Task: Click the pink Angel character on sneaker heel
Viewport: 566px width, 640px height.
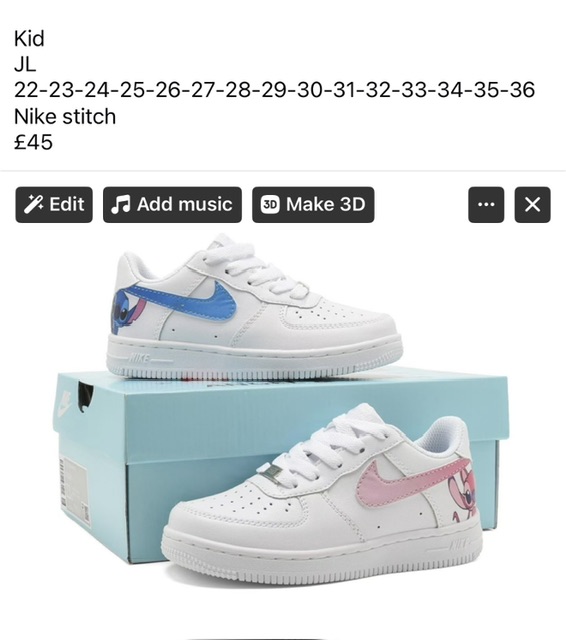Action: click(463, 496)
